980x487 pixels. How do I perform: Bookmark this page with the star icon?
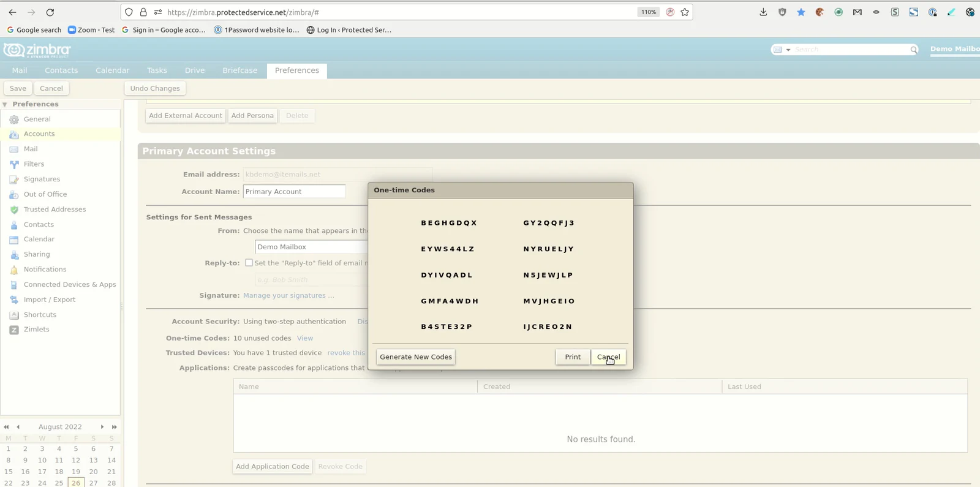(x=685, y=12)
